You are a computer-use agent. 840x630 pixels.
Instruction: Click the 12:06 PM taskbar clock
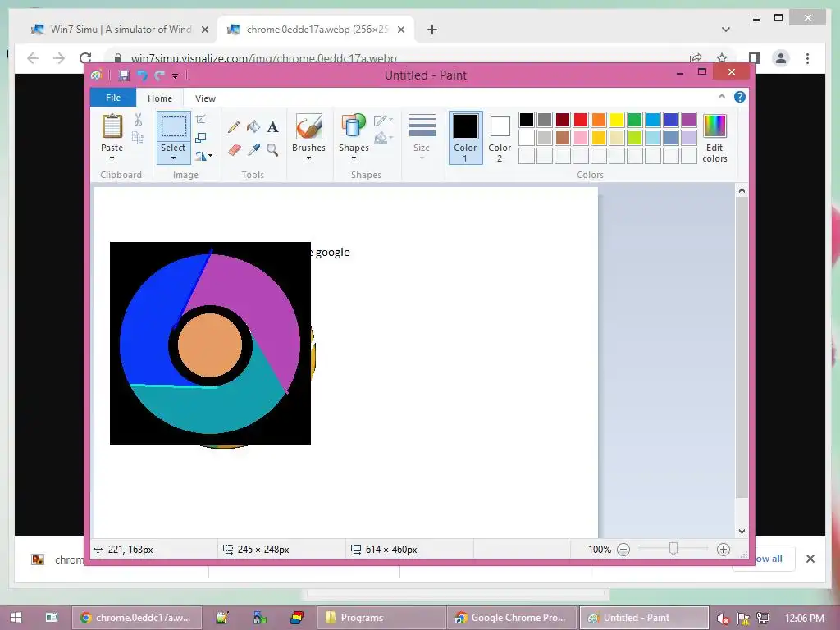coord(804,618)
